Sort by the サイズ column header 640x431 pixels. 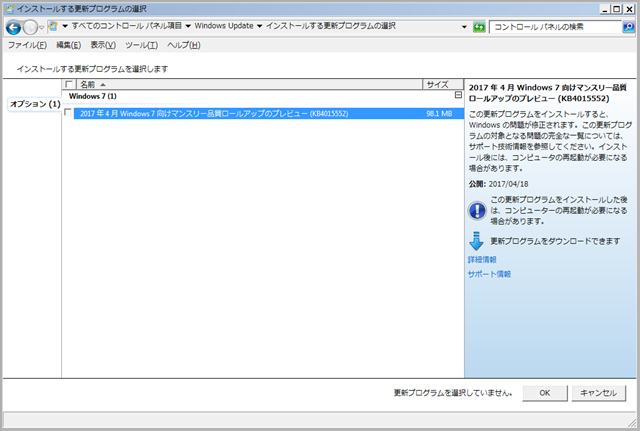tap(443, 84)
